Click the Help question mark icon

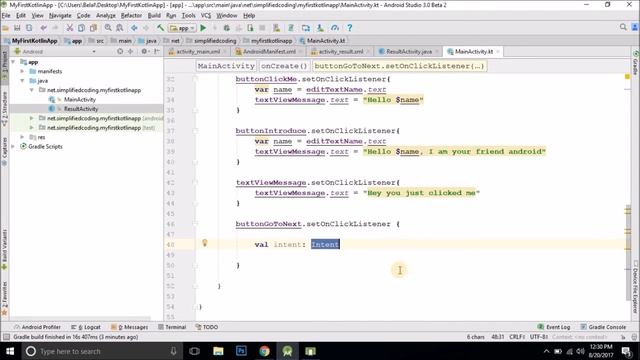coord(349,28)
